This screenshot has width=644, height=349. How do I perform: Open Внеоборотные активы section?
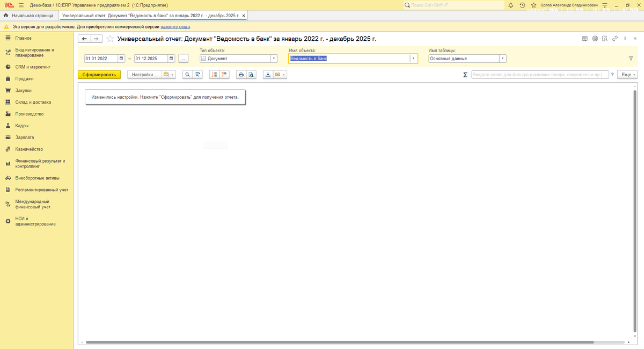[37, 178]
